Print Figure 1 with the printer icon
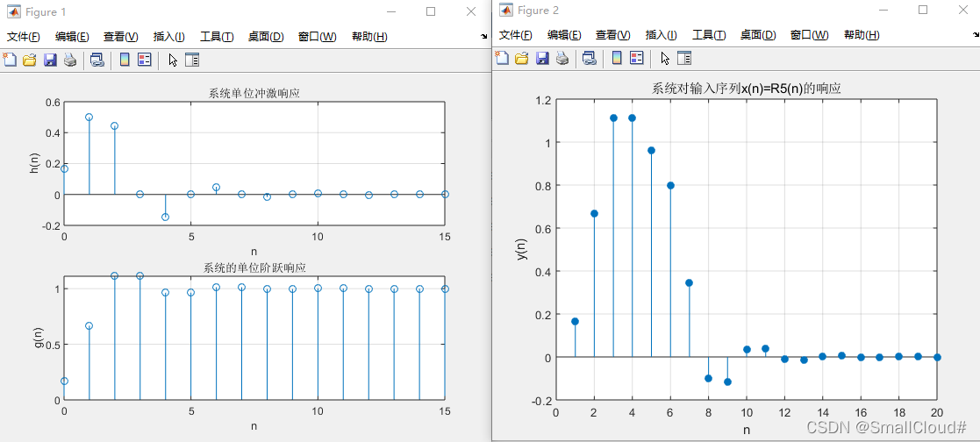 [x=70, y=60]
